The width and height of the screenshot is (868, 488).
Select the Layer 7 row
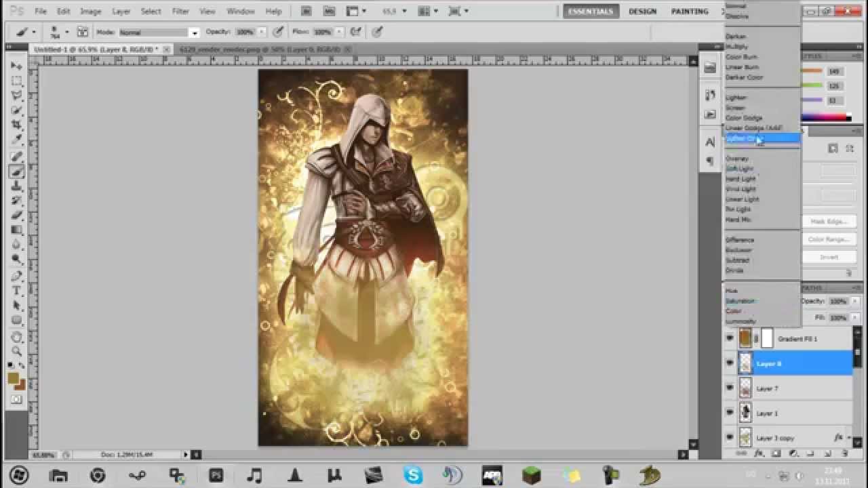[x=787, y=388]
